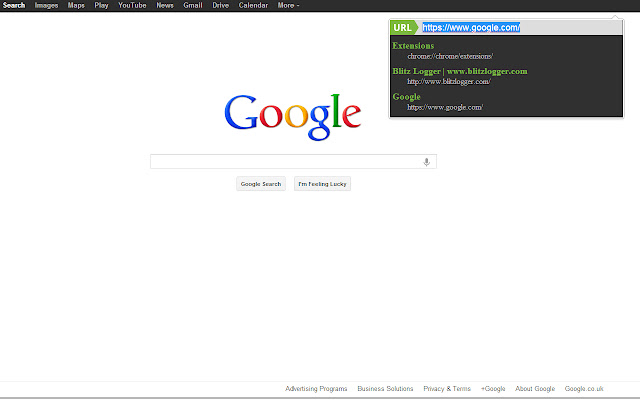Expand the More dropdown menu

coord(288,5)
